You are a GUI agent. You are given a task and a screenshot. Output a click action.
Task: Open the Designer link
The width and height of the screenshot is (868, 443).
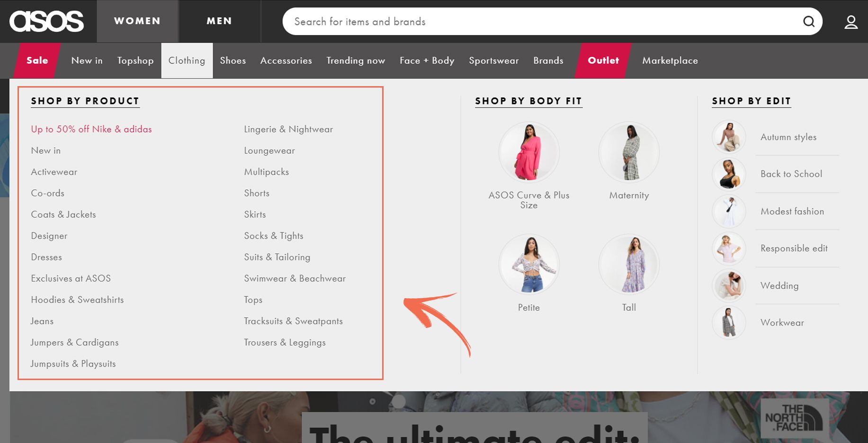point(49,236)
